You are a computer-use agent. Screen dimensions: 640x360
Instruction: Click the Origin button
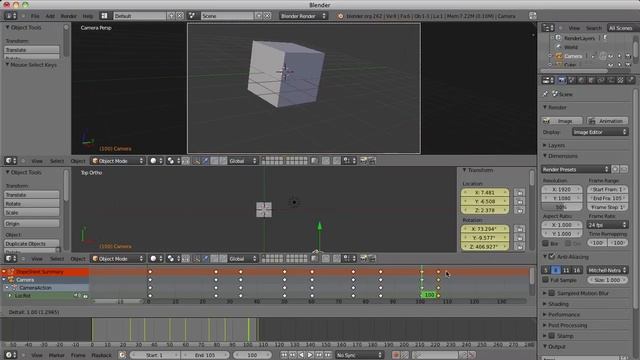tap(31, 224)
